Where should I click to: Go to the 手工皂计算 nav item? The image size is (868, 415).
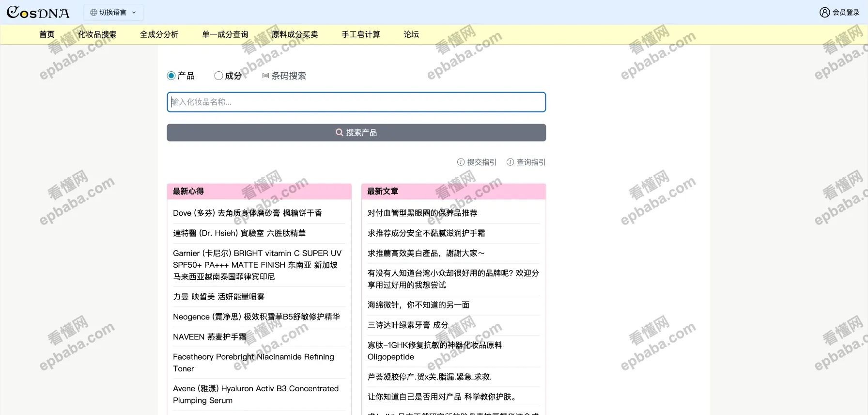click(361, 34)
